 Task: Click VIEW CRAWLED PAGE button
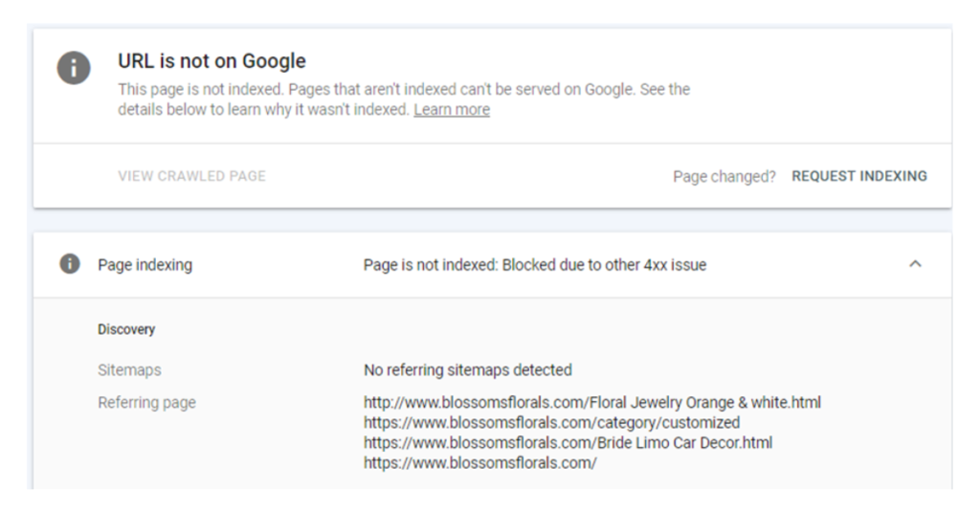coord(191,176)
